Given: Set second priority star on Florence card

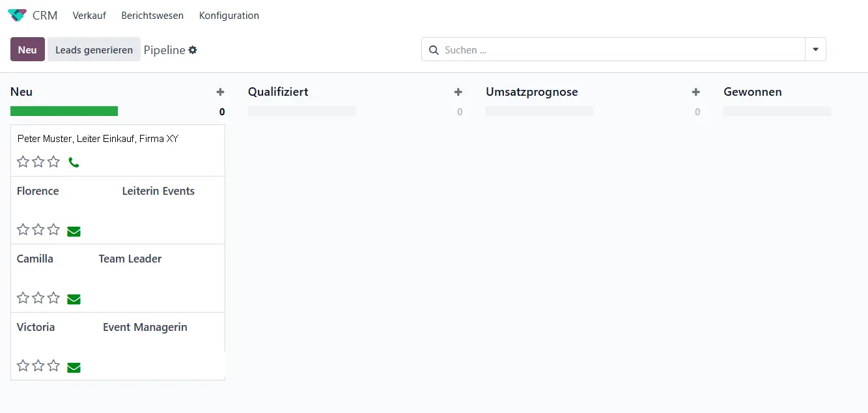Looking at the screenshot, I should [38, 229].
